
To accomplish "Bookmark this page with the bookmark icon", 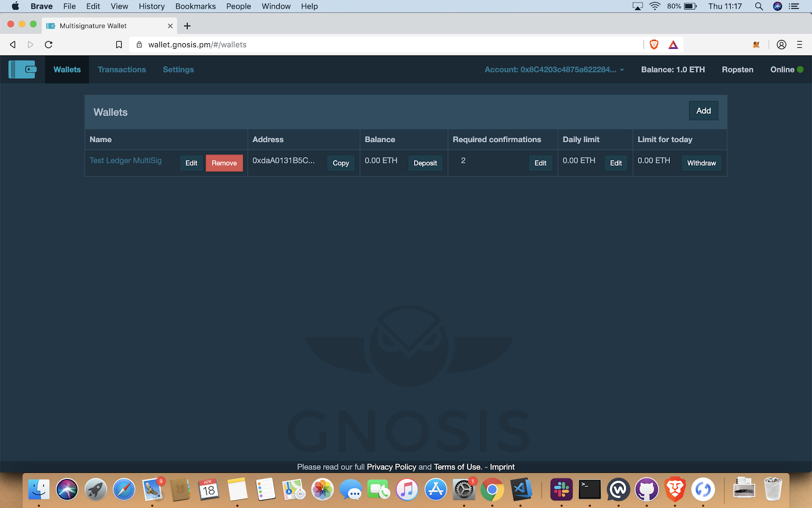I will click(x=119, y=45).
